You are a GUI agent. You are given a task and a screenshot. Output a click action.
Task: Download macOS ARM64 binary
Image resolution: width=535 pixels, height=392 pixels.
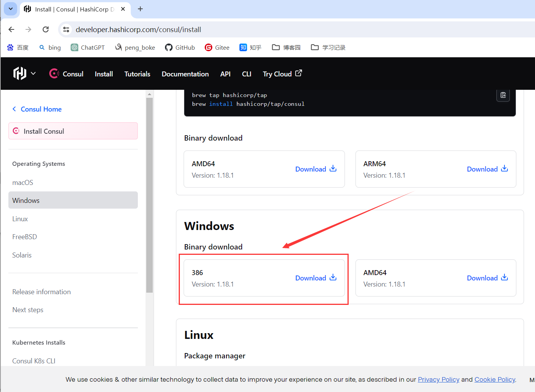click(487, 169)
